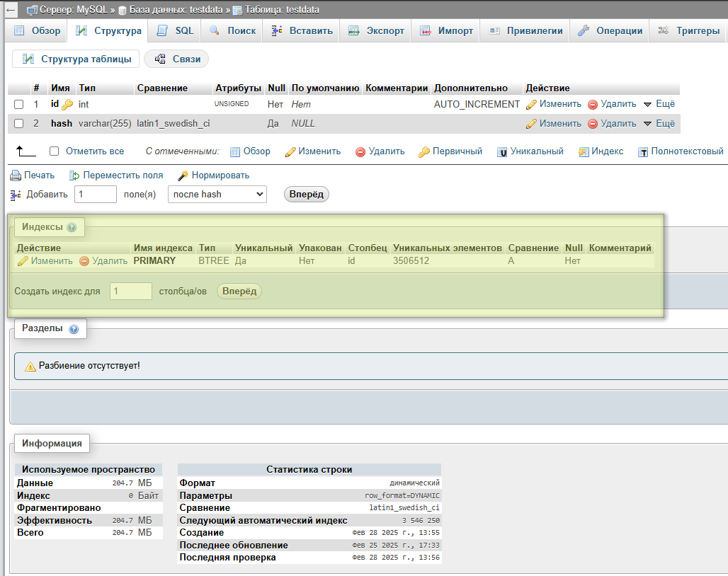This screenshot has height=576, width=728.
Task: Tick the checkbox for the id column
Action: (x=19, y=104)
